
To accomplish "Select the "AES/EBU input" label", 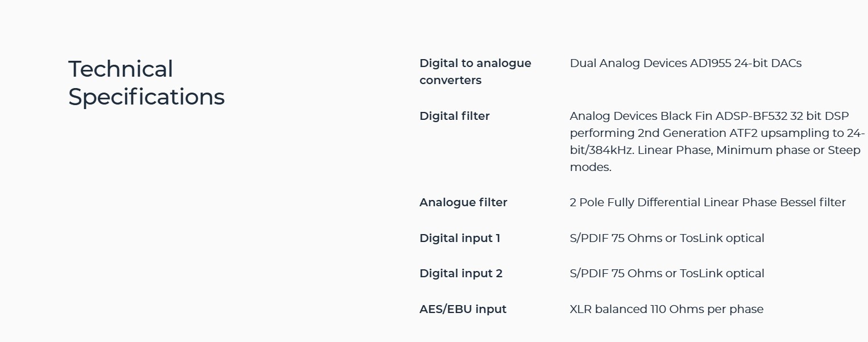I will pyautogui.click(x=463, y=309).
